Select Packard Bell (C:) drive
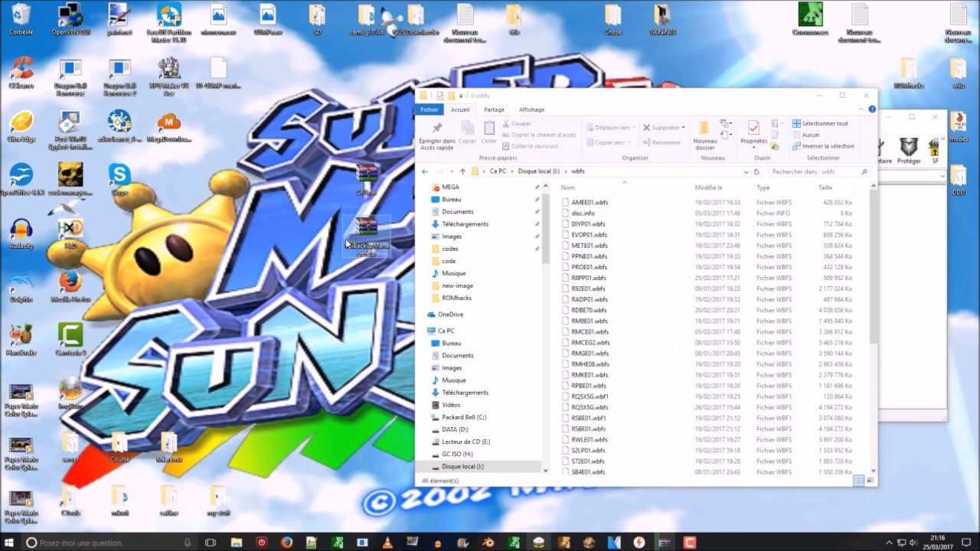Image resolution: width=980 pixels, height=551 pixels. (464, 417)
